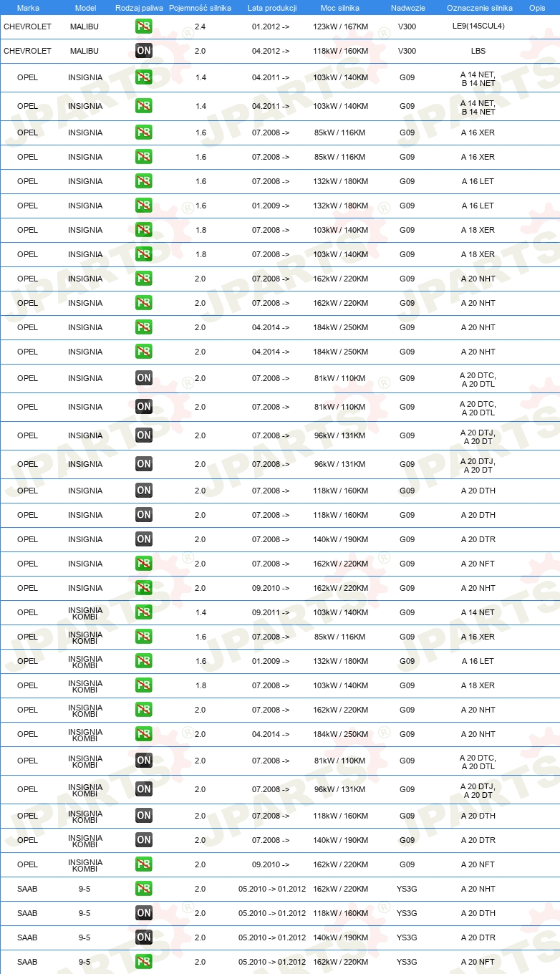Click V300 body code in Malibu 2.0 row
Image resolution: width=560 pixels, height=974 pixels.
point(407,51)
